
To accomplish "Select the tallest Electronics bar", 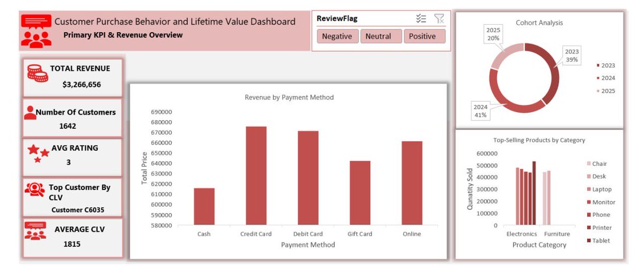I will [534, 193].
